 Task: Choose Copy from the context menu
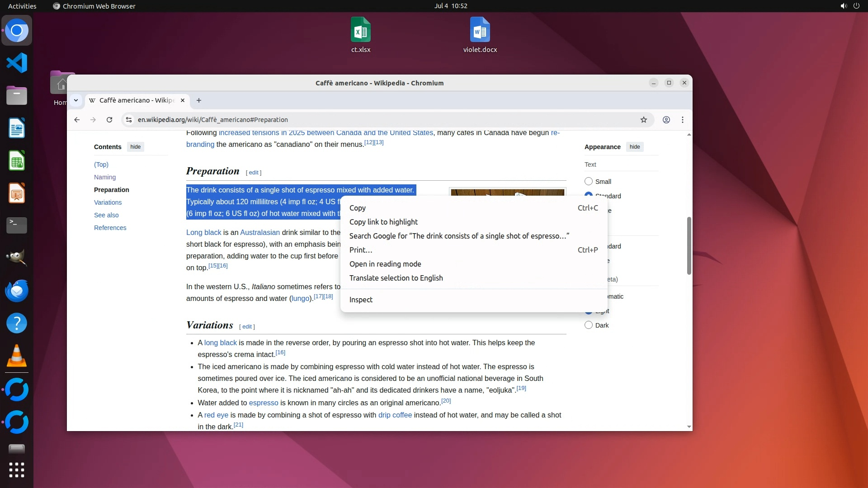(358, 208)
